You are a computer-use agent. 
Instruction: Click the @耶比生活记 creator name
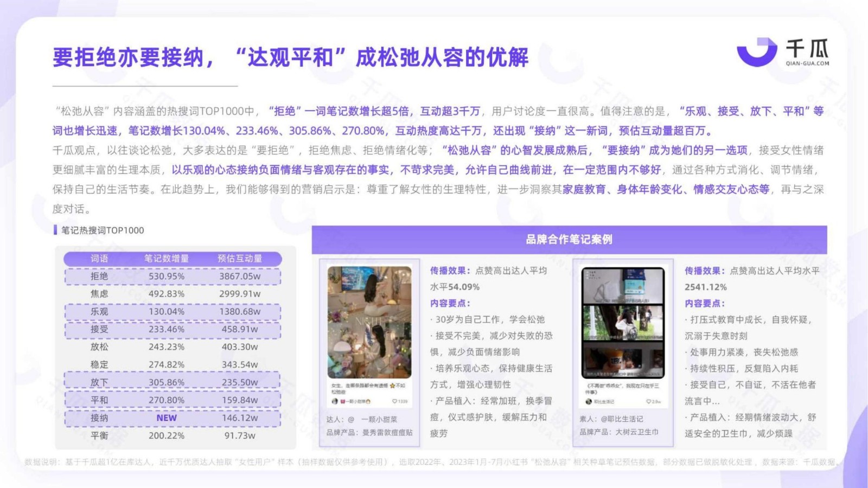pos(622,419)
